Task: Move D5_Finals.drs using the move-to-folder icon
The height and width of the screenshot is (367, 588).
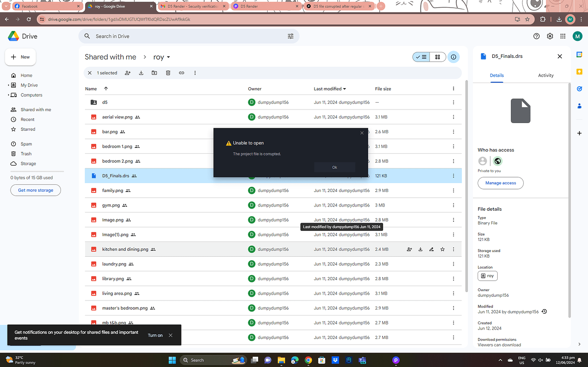Action: [154, 73]
